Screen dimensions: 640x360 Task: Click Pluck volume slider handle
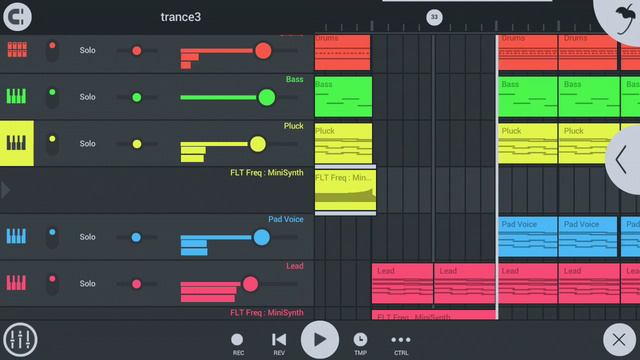tap(258, 144)
